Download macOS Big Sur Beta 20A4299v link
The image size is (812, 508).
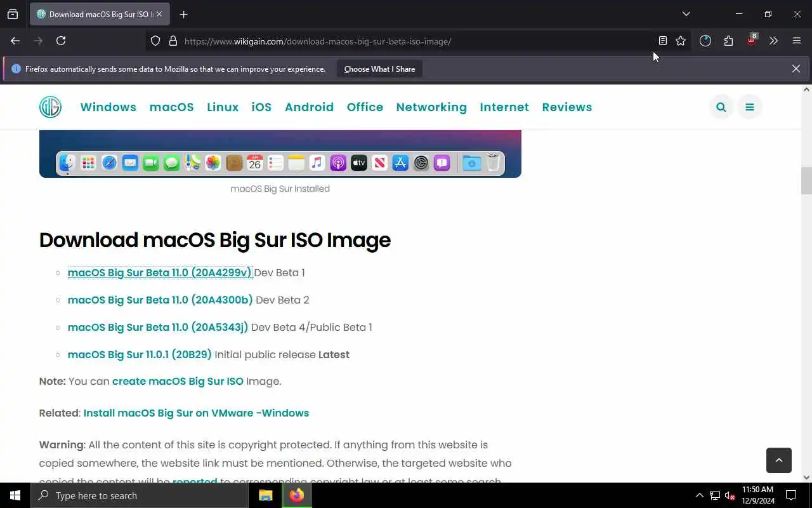coord(160,272)
